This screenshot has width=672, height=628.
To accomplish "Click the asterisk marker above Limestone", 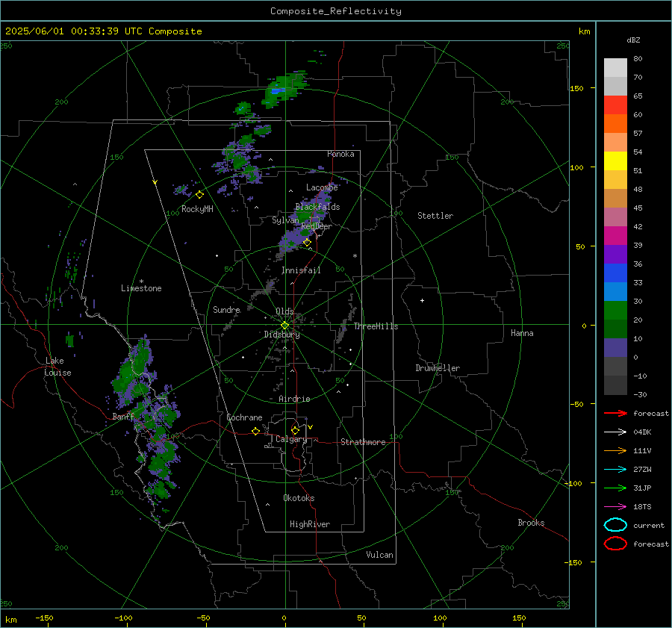I will coord(141,282).
